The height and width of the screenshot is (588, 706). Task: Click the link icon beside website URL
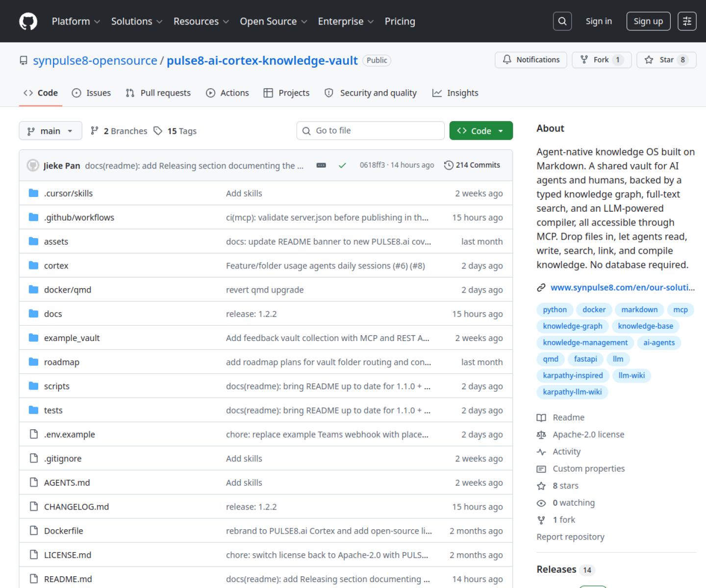click(541, 288)
